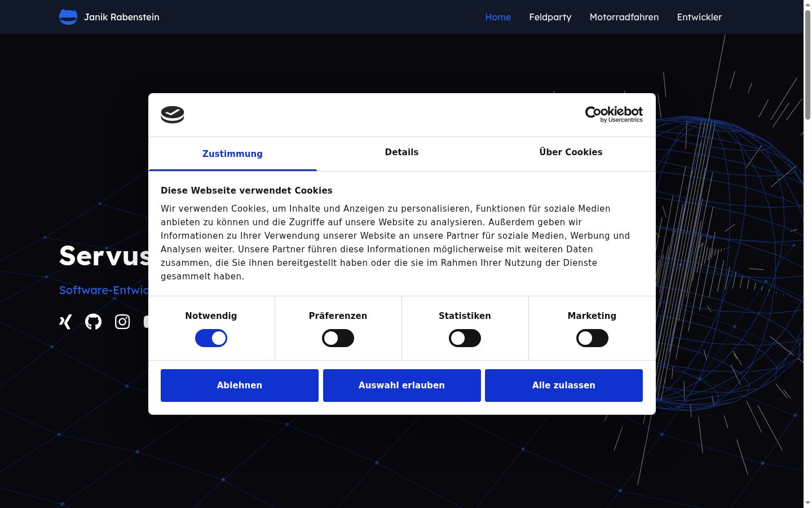Open the Über Cookies tab
Screen dimensions: 812x508
click(x=571, y=152)
